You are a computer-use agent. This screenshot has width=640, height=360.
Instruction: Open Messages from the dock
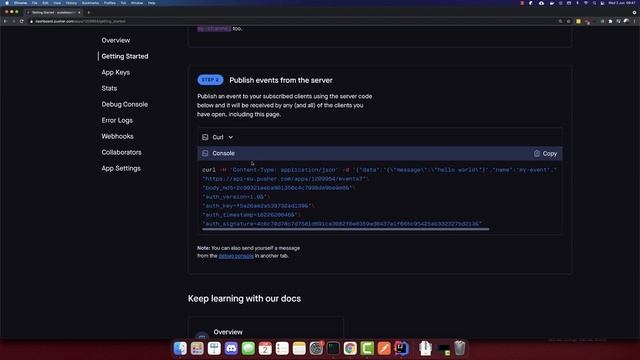tap(248, 348)
